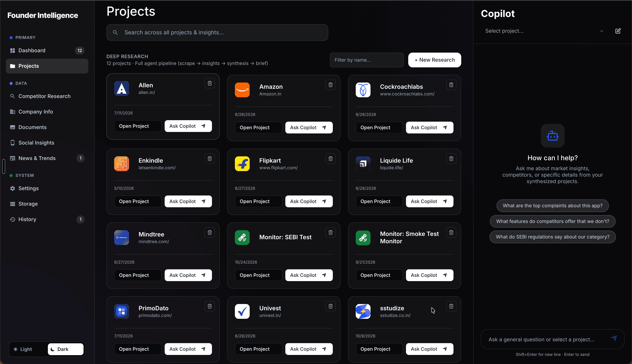Open the Monitor: Smoke Test Monitor project
The height and width of the screenshot is (364, 632).
(x=379, y=275)
